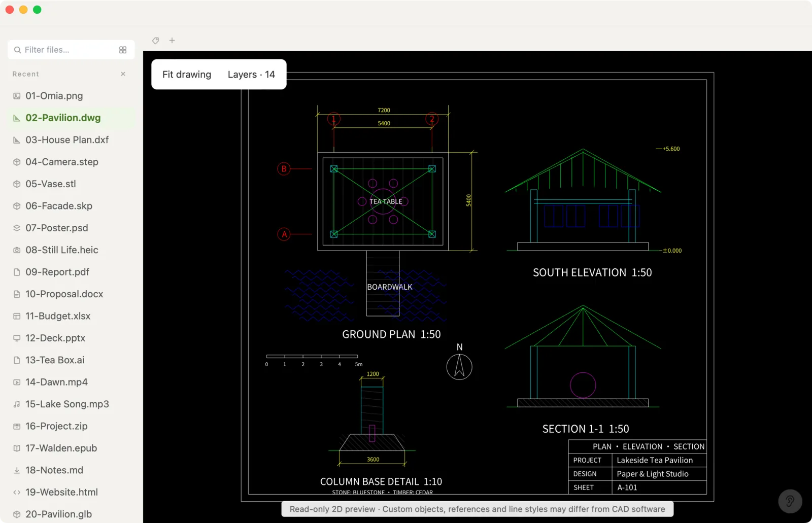Click the CAD icon beside 03-House Plan.dxf

click(17, 140)
